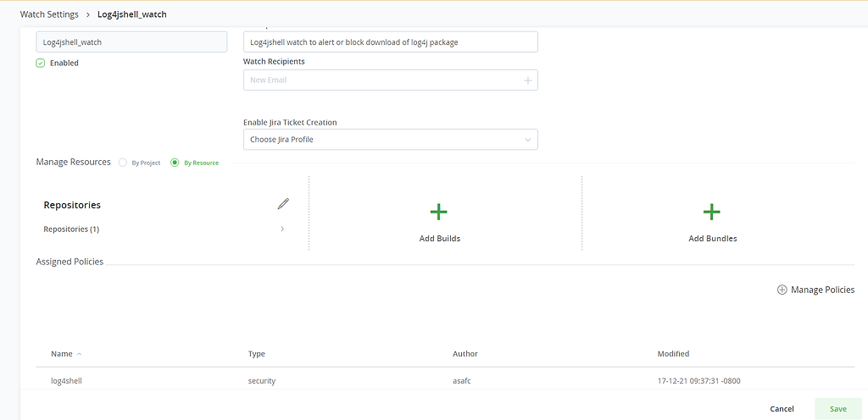Click the green plus above Add Bundles
The height and width of the screenshot is (420, 868).
pos(712,212)
